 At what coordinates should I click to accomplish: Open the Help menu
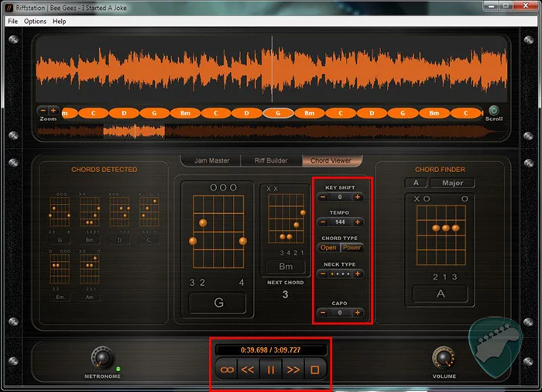(x=59, y=21)
